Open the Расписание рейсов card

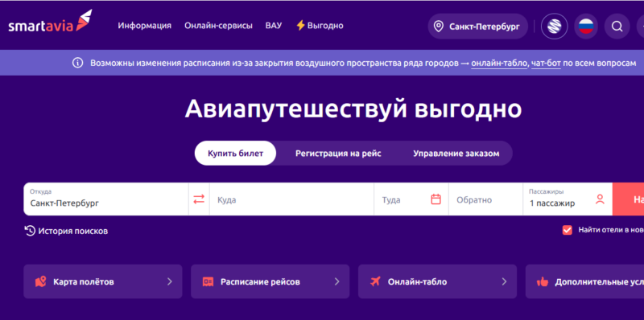click(x=270, y=281)
